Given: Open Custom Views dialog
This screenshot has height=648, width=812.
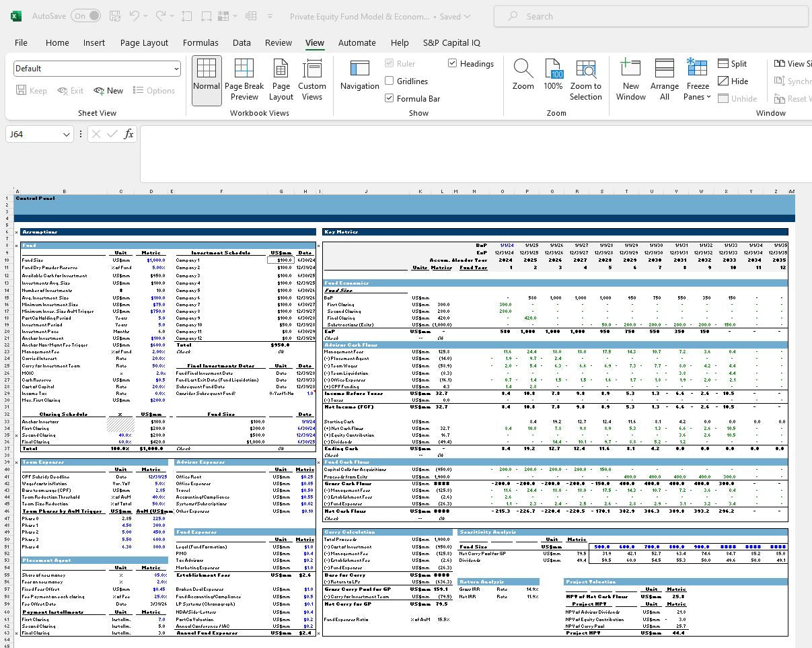Looking at the screenshot, I should pyautogui.click(x=312, y=79).
